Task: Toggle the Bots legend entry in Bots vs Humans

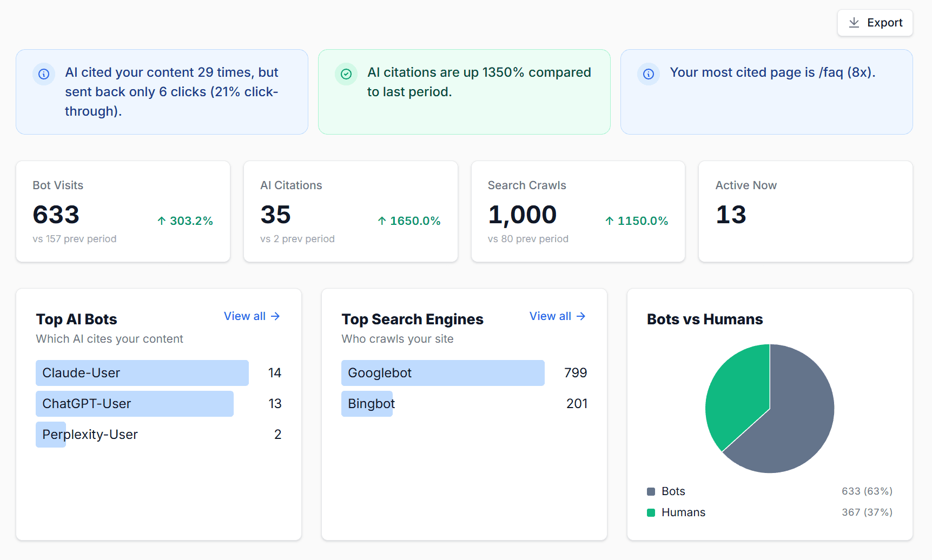Action: click(672, 491)
